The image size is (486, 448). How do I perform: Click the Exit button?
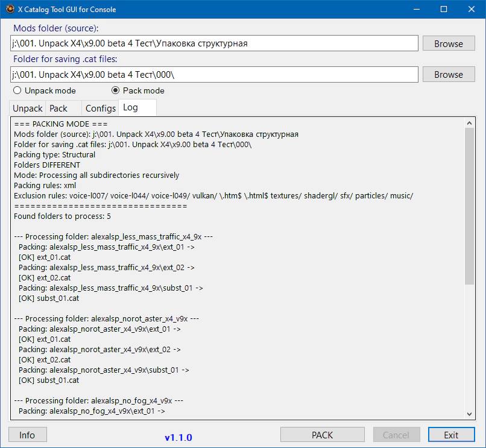451,435
